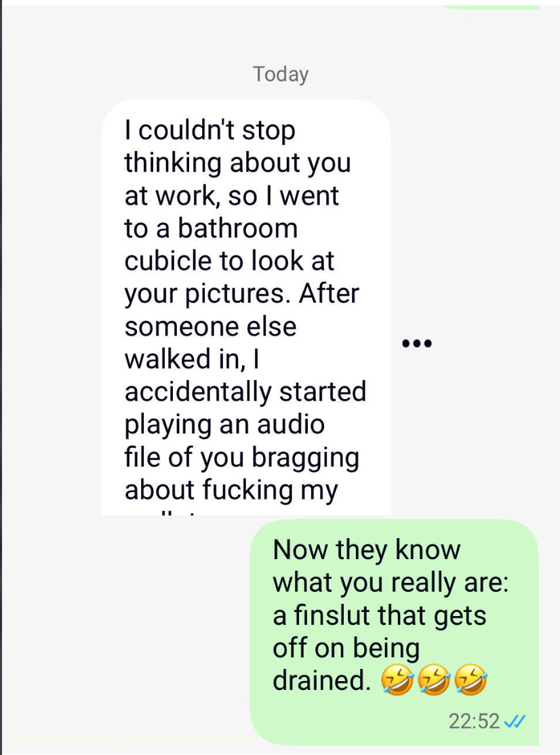Click the "your pictures. After" line

[x=241, y=293]
